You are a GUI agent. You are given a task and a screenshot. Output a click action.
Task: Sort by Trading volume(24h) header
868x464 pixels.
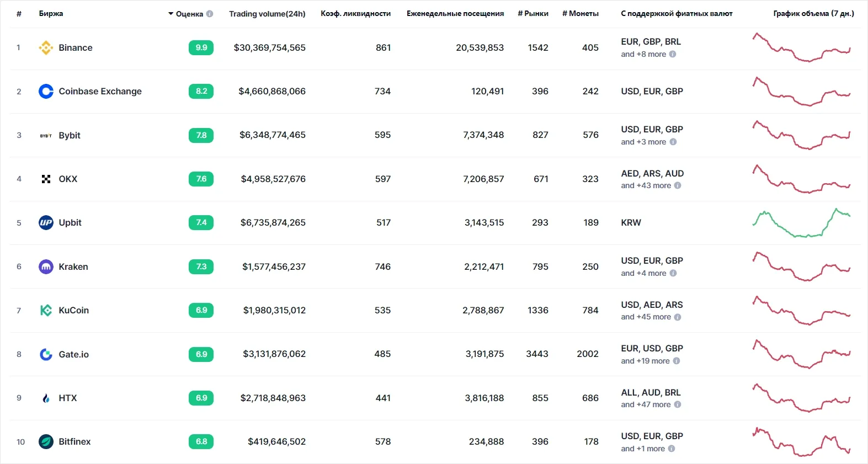coord(267,14)
